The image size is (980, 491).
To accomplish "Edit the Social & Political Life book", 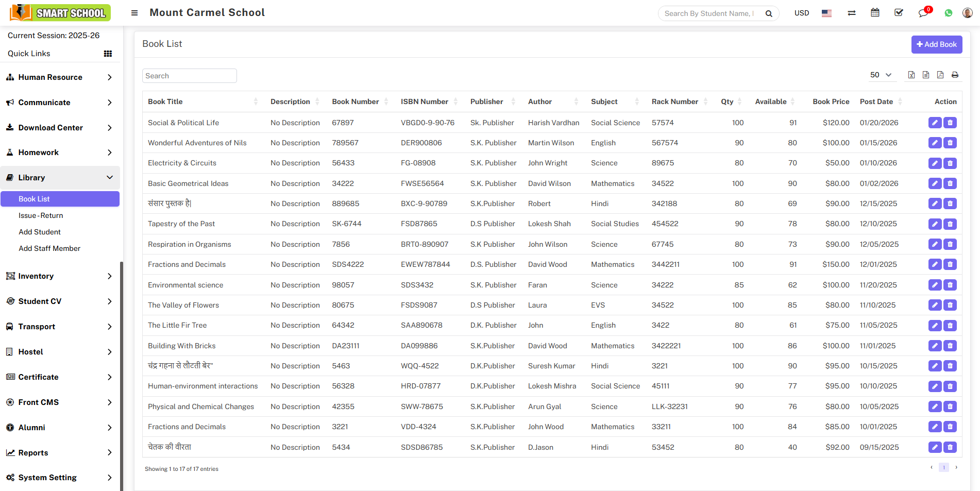I will coord(935,123).
